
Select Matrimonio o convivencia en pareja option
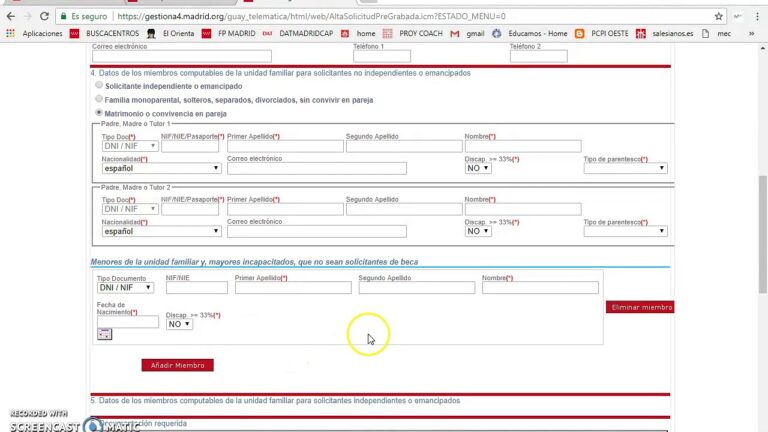tap(99, 113)
